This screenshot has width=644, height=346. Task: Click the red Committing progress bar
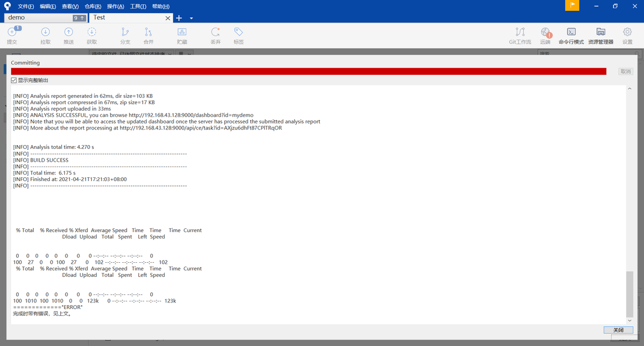click(x=309, y=71)
